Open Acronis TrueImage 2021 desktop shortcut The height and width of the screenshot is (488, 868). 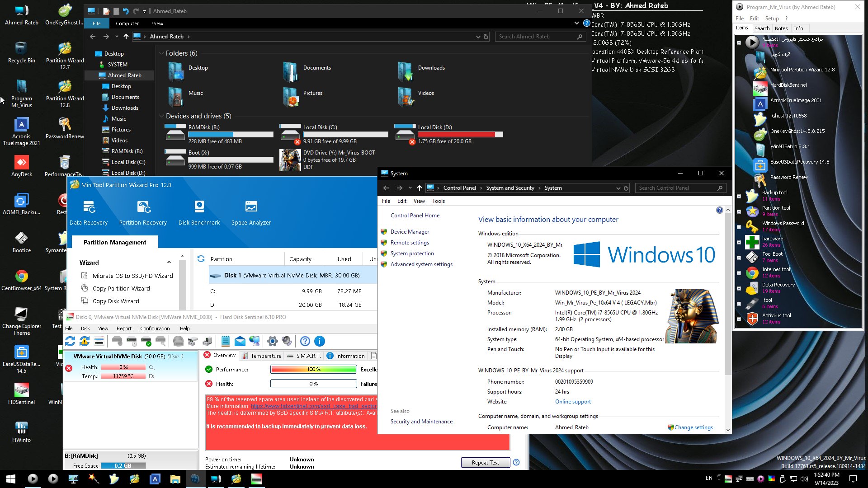pyautogui.click(x=22, y=131)
